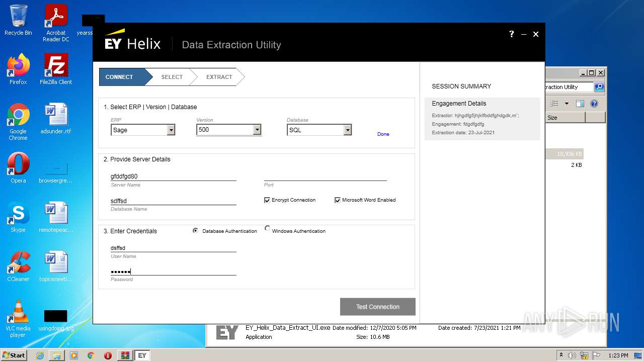Click the EY Helix taskbar button

[x=142, y=355]
